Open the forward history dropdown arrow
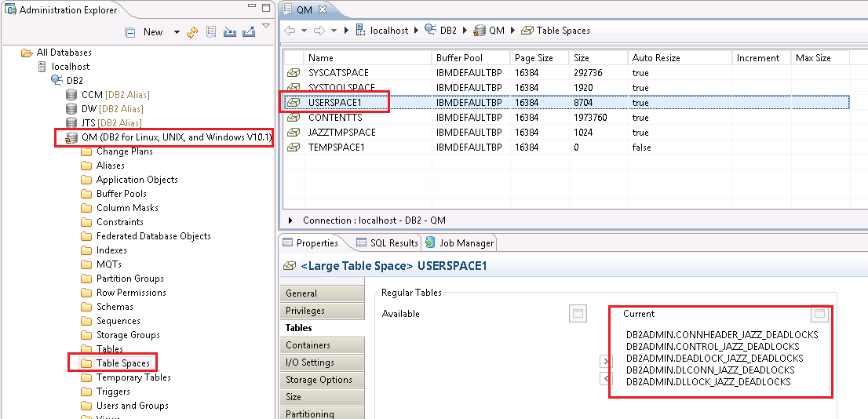This screenshot has width=868, height=419. pyautogui.click(x=334, y=31)
